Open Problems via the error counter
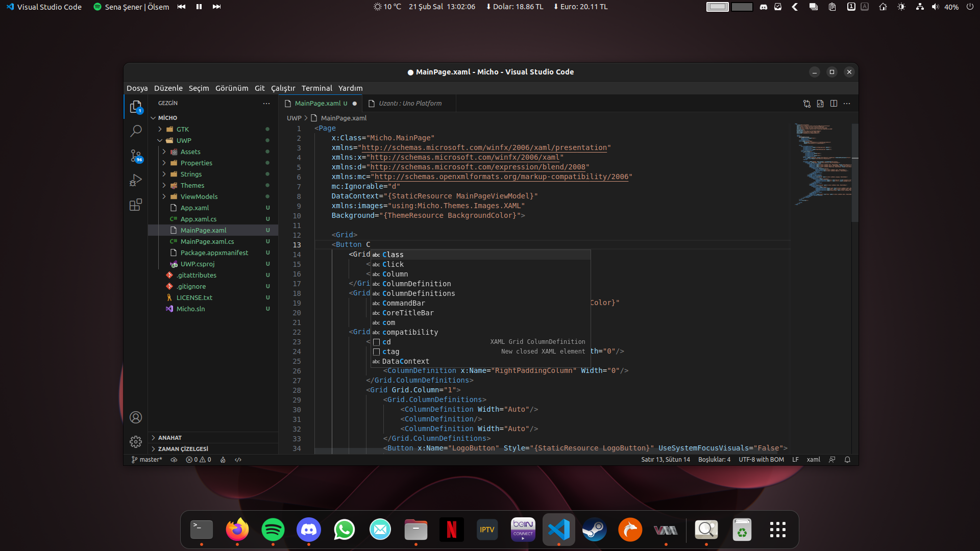Image resolution: width=980 pixels, height=551 pixels. coord(198,459)
